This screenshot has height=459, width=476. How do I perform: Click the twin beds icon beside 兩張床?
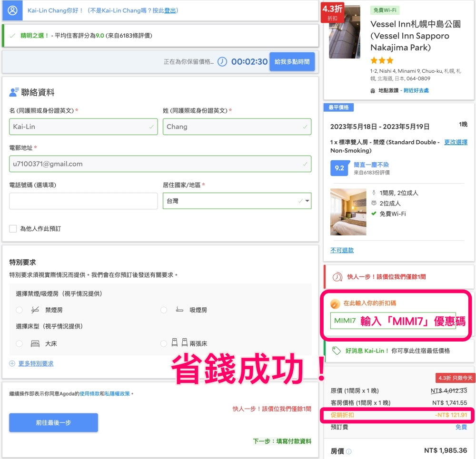(180, 343)
